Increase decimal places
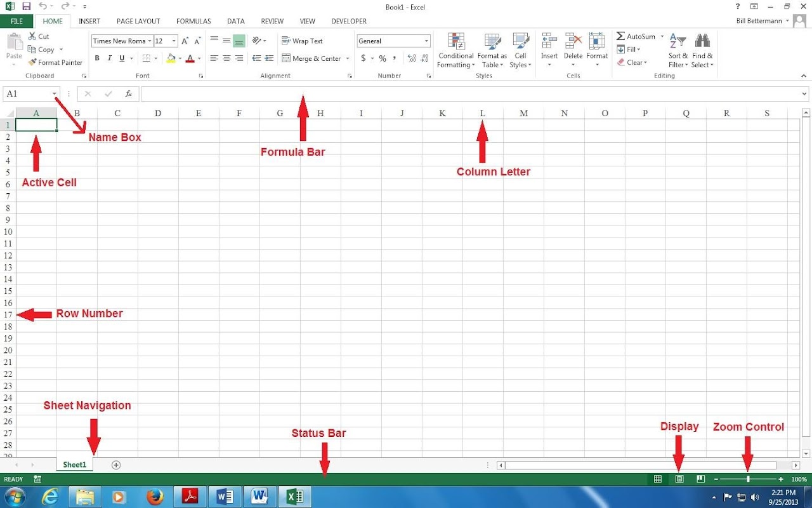Viewport: 812px width, 508px height. [412, 58]
